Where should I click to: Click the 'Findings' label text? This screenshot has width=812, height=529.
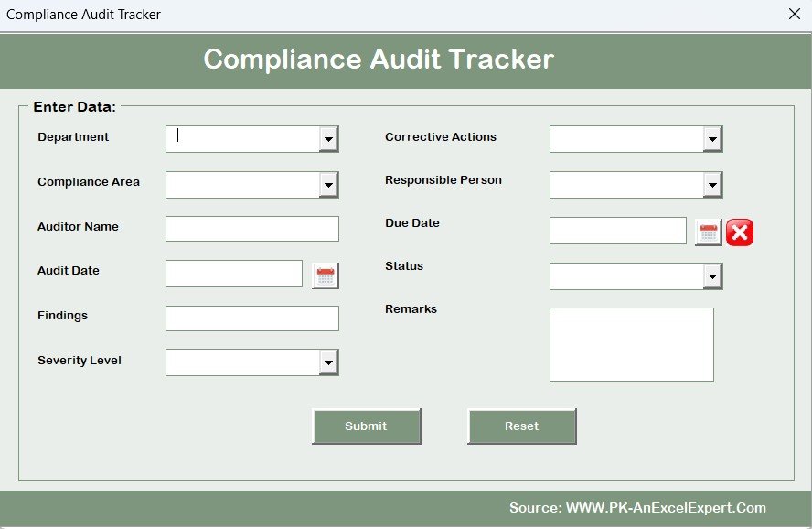[x=63, y=316]
